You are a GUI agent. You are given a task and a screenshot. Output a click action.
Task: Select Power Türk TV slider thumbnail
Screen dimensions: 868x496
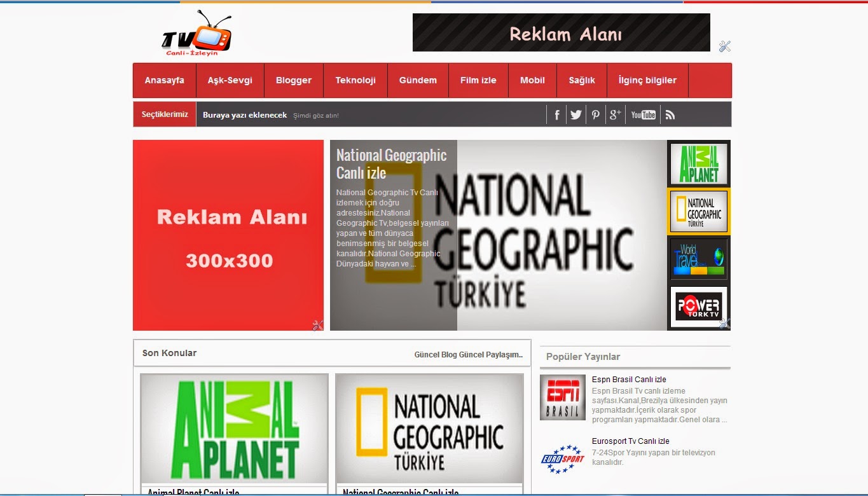click(x=699, y=307)
